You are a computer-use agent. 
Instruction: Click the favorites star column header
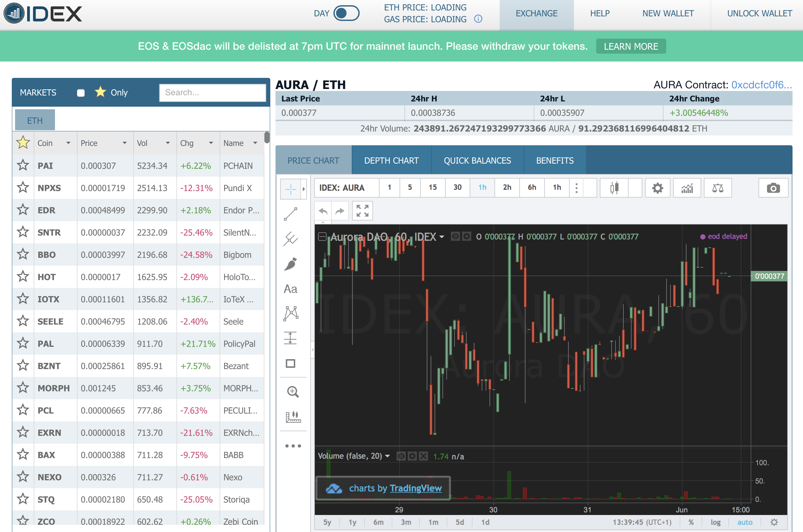(23, 143)
